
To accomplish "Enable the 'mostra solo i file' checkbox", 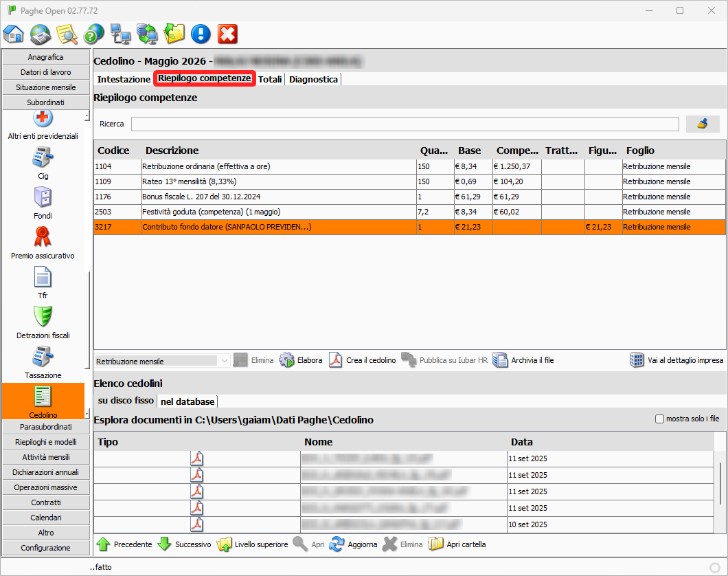I will tap(660, 419).
